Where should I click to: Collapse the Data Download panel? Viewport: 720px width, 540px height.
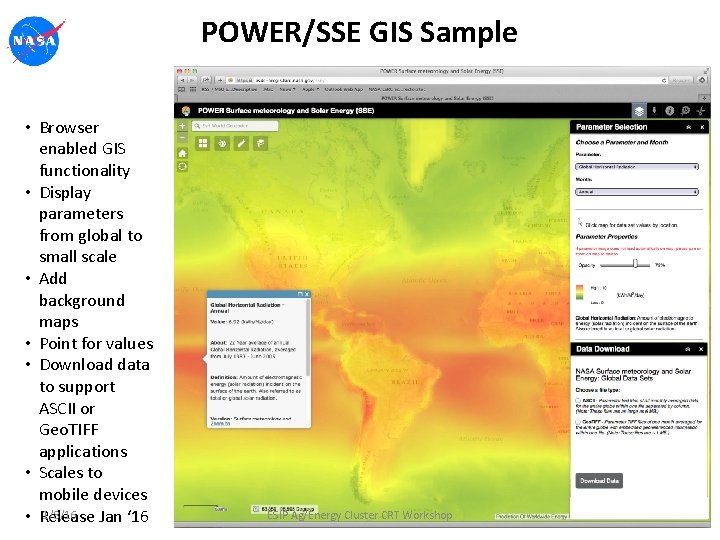coord(687,349)
